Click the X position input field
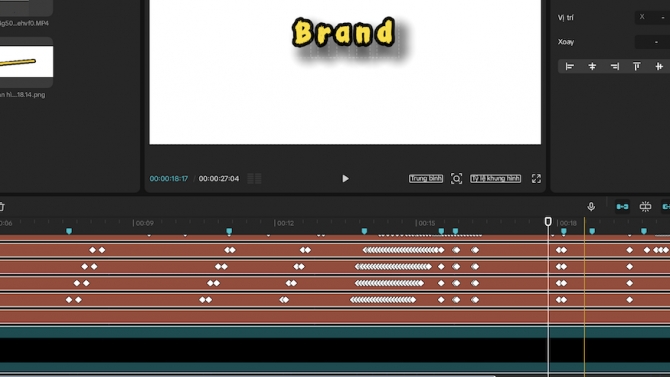 tap(652, 18)
